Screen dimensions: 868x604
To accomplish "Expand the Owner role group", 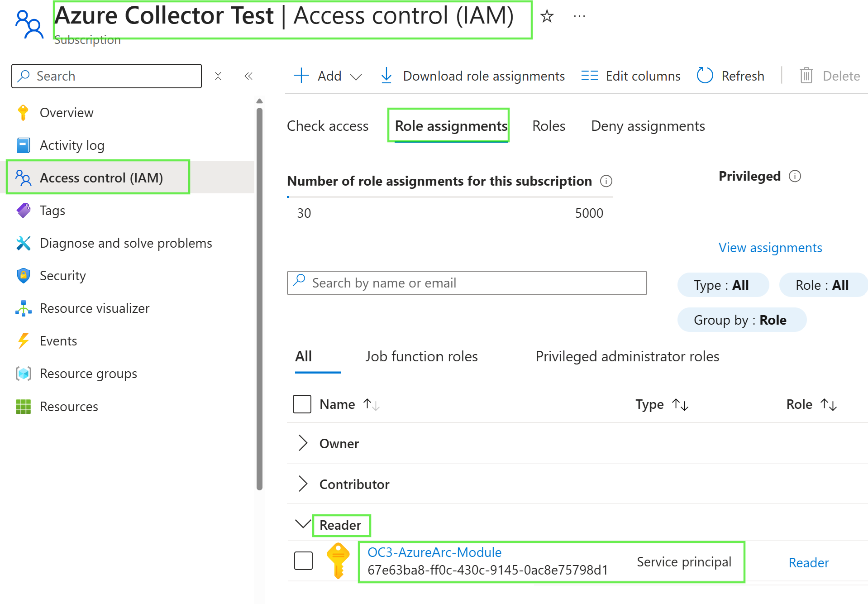I will coord(303,443).
